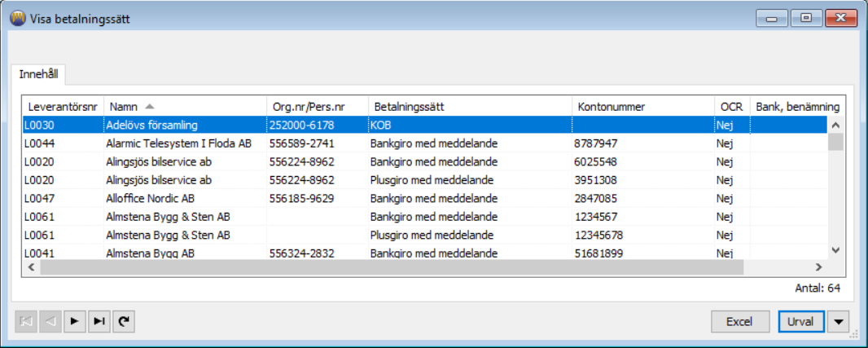Click account number 12345678

tap(598, 235)
